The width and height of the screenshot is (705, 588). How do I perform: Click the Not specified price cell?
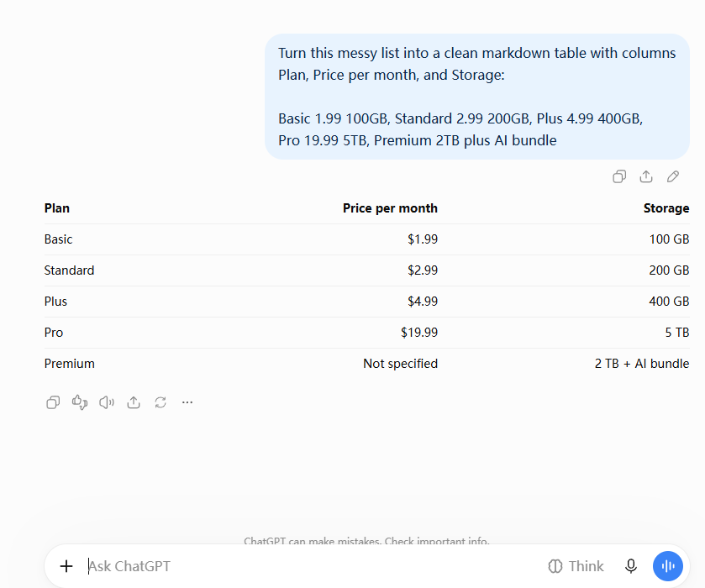pos(400,363)
